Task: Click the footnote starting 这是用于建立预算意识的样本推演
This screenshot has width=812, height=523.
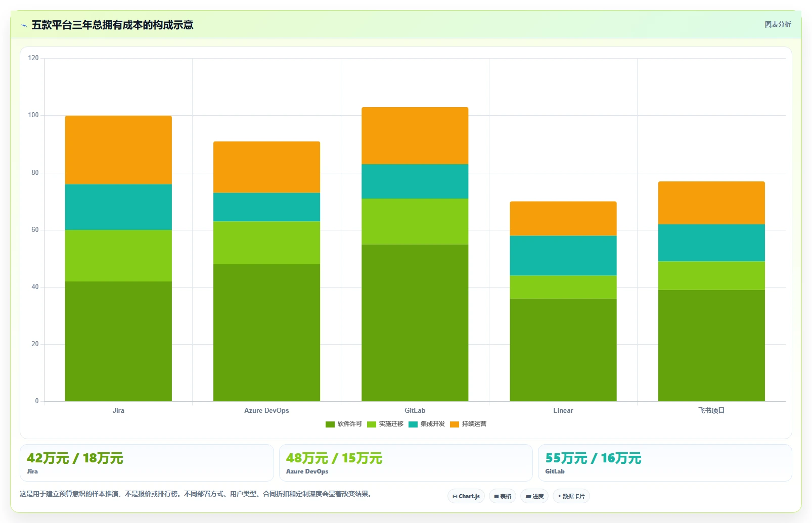Action: (197, 494)
